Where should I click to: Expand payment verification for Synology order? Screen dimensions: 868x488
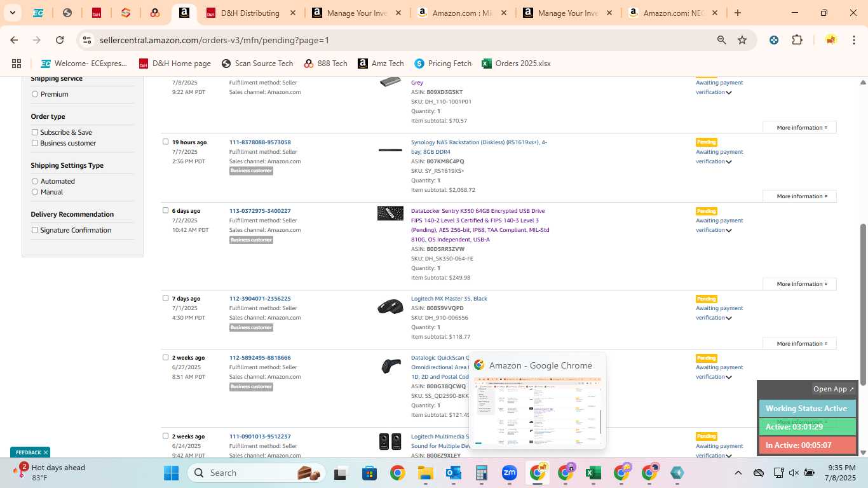click(729, 161)
